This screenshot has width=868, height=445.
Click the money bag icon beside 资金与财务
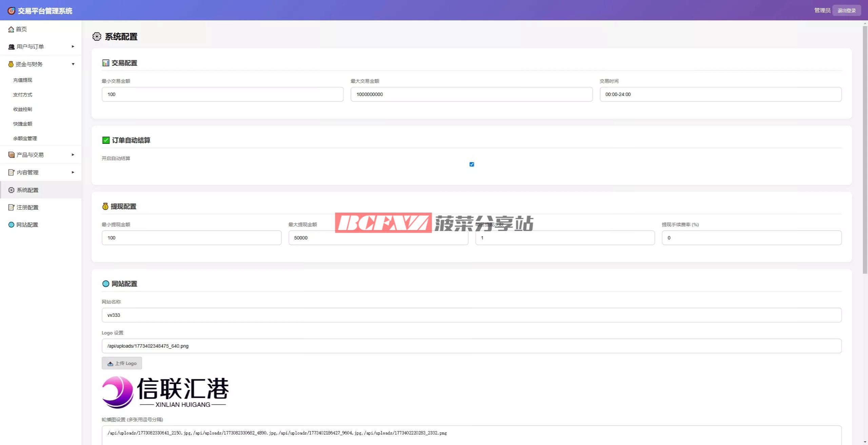(x=11, y=64)
